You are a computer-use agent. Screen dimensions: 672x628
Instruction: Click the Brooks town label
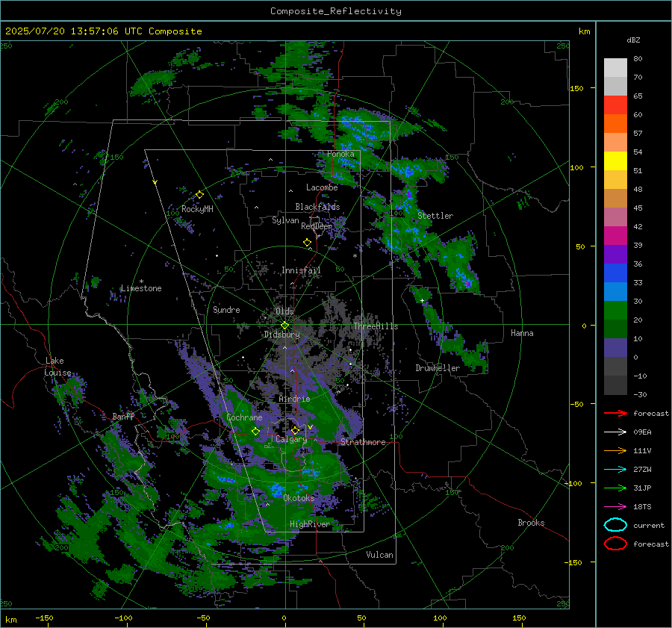pos(531,523)
